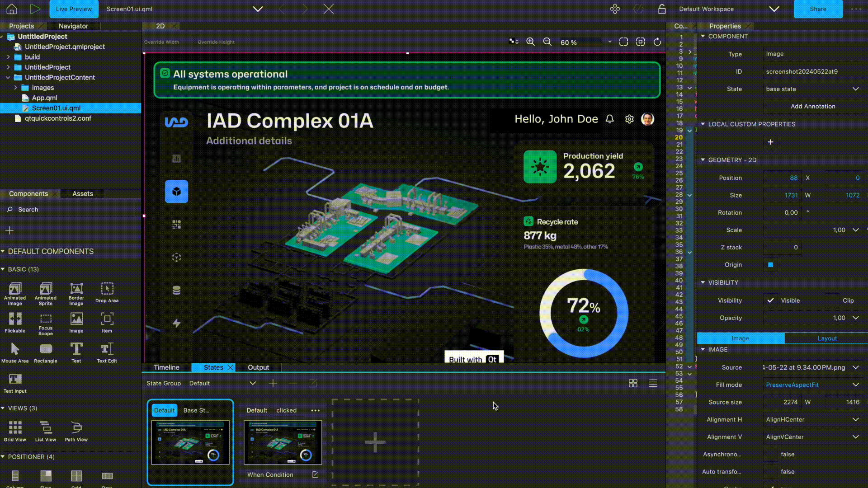868x488 pixels.
Task: Switch to the Output tab
Action: click(x=258, y=367)
